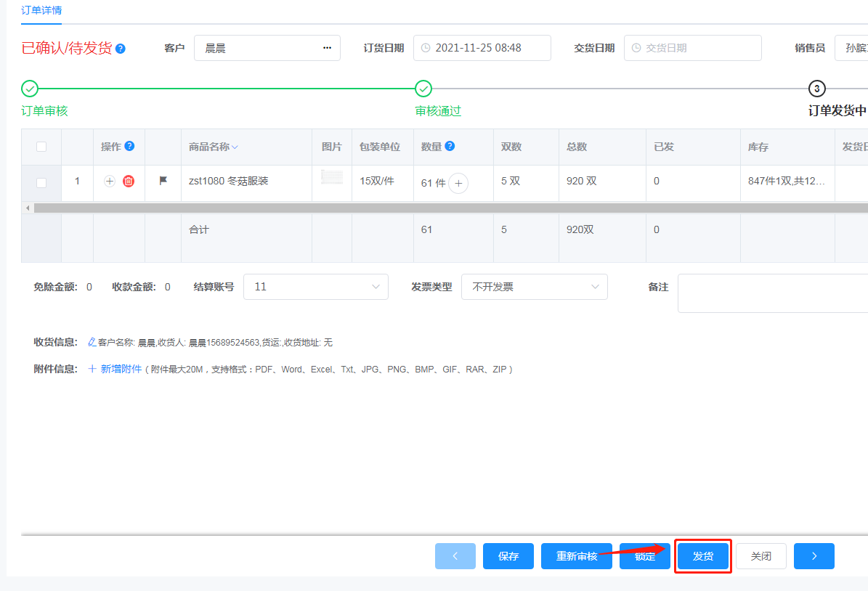The height and width of the screenshot is (591, 868).
Task: Toggle the select-all checkbox in table header
Action: (41, 147)
